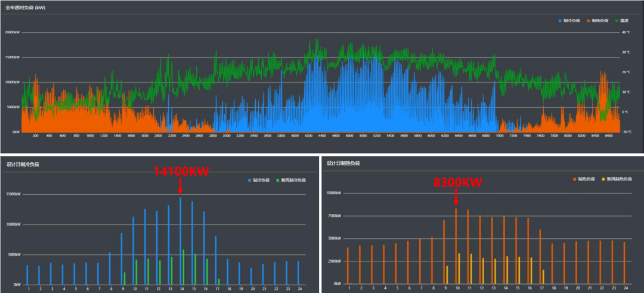This screenshot has height=293, width=644.
Task: Click the red 8300KW annotation label
Action: (x=457, y=182)
